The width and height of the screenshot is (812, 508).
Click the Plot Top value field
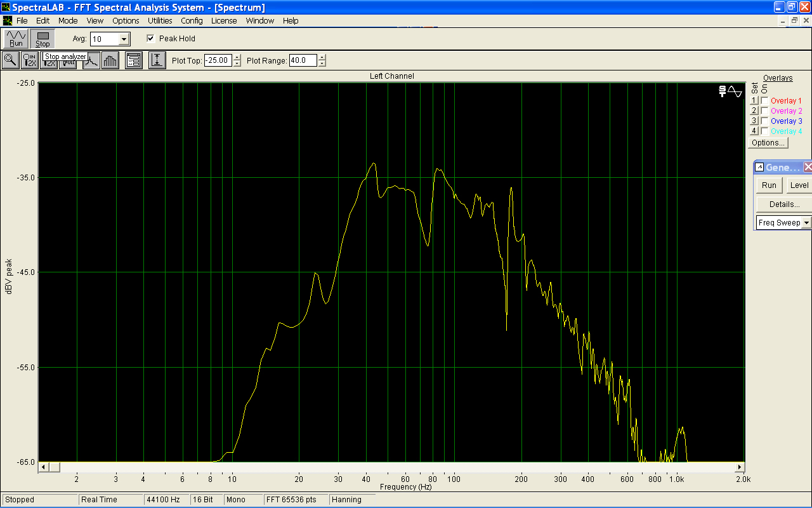[218, 60]
